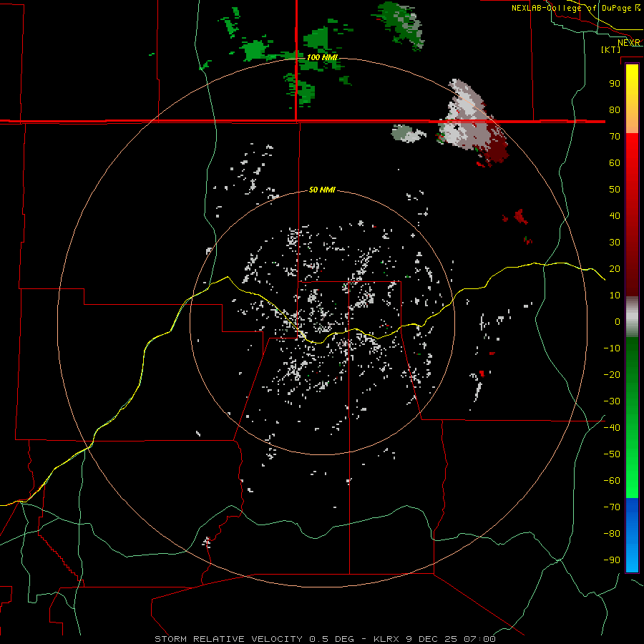This screenshot has width=644, height=644.
Task: Click the 0 value on velocity scale
Action: coord(618,321)
